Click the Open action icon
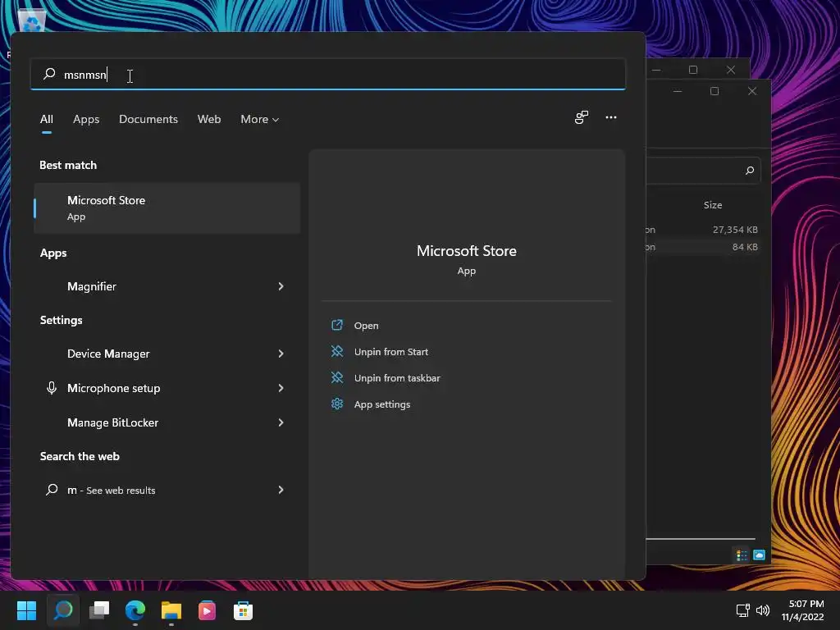 click(x=337, y=325)
